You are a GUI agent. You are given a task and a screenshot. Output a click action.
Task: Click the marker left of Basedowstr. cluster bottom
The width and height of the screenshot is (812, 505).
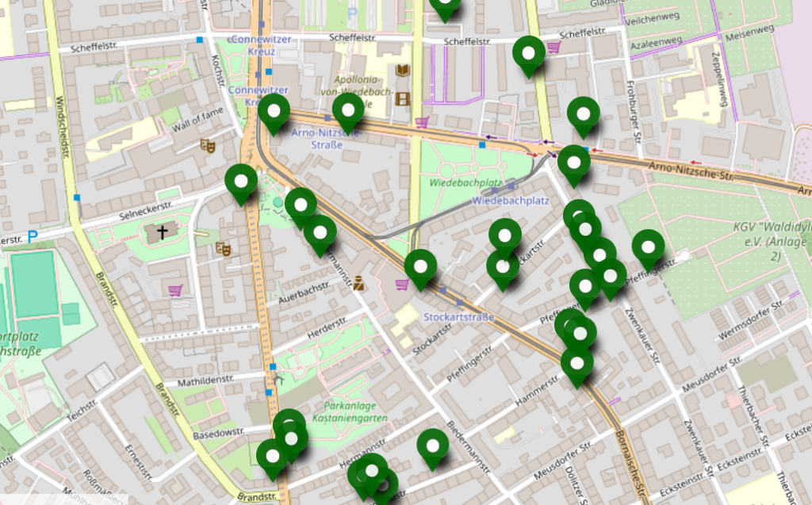(x=273, y=461)
